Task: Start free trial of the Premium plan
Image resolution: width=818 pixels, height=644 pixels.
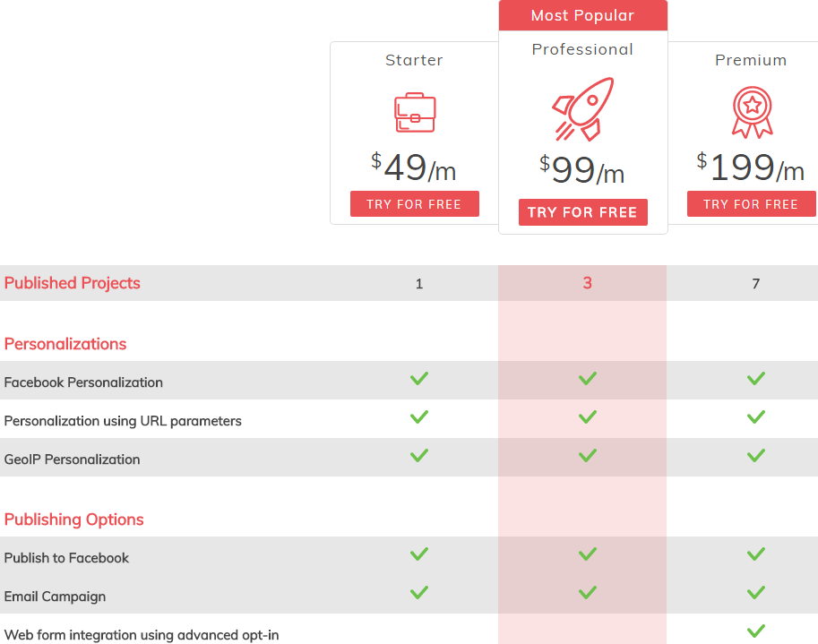Action: click(752, 204)
